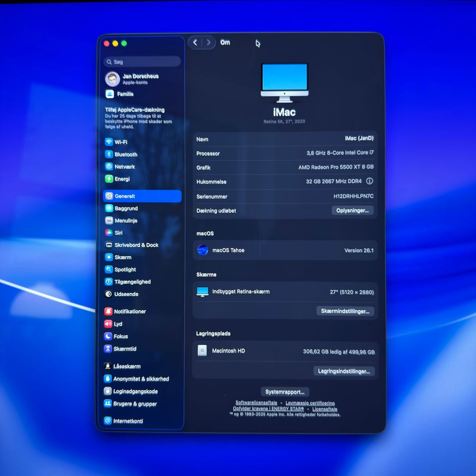Click the 3,8 GHz 8-Core processor value

(340, 153)
